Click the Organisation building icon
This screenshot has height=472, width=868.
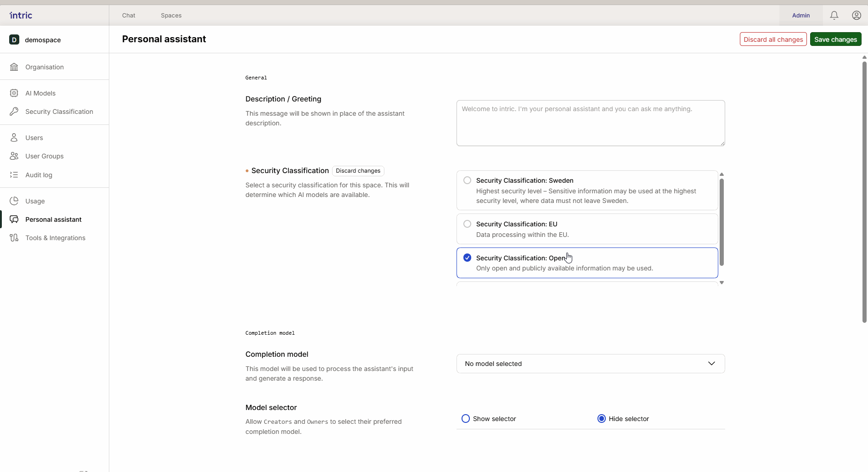[x=14, y=67]
